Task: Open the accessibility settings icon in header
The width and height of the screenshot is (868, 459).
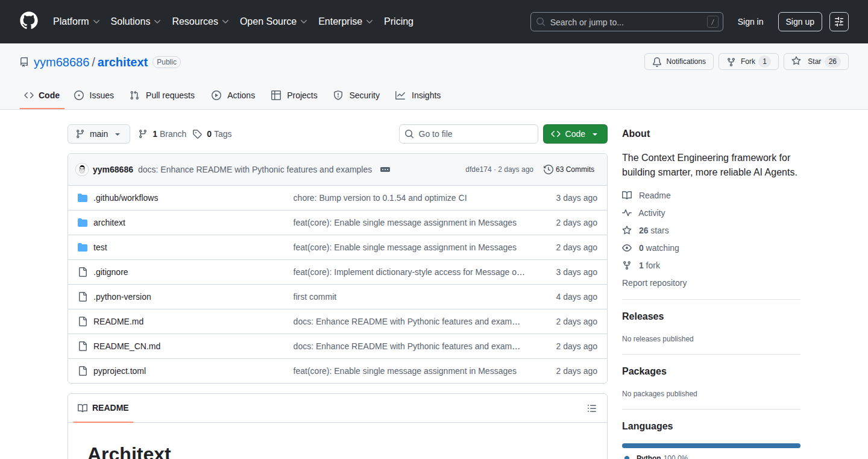Action: coord(839,22)
